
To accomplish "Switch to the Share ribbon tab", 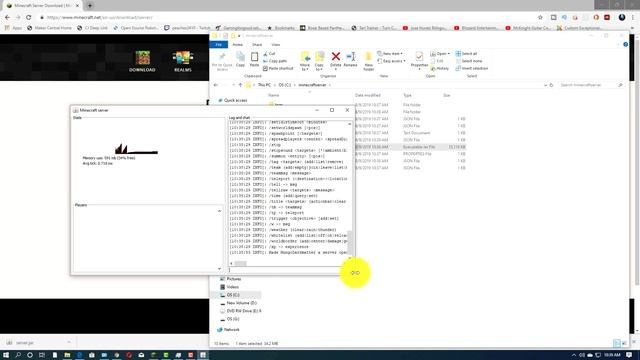I will point(257,44).
